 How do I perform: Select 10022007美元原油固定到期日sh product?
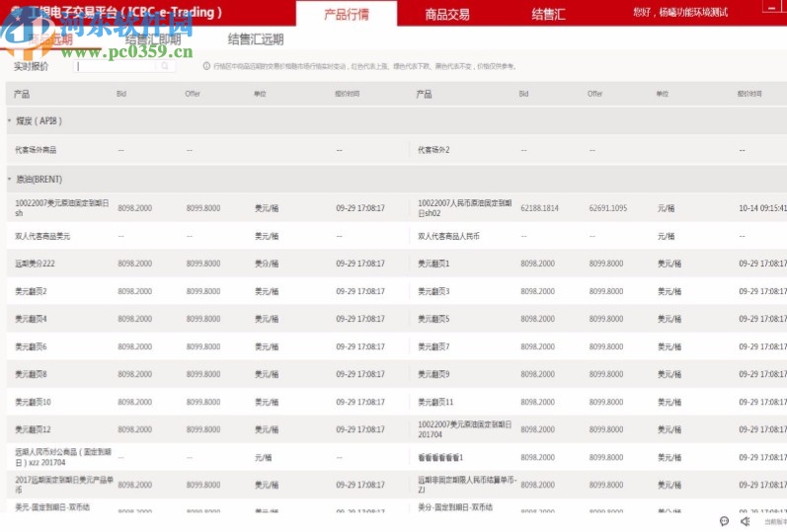(x=62, y=208)
